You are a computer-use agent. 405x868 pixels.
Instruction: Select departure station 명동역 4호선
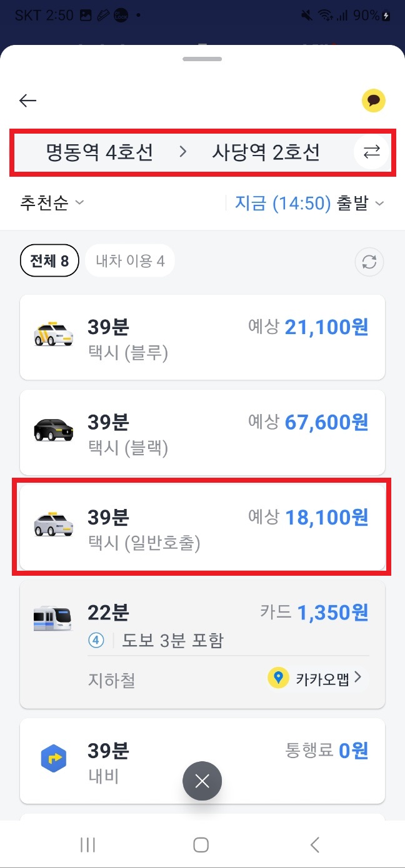point(99,152)
